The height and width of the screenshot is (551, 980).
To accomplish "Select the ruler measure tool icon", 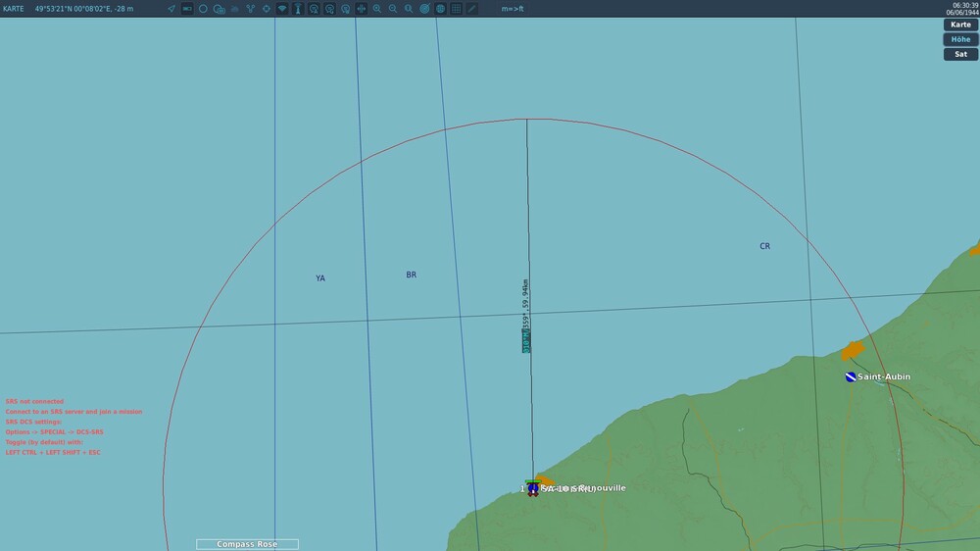I will click(x=472, y=9).
